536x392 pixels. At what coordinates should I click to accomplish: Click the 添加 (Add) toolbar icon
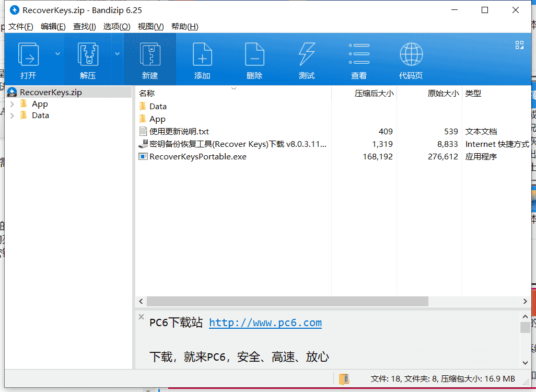click(202, 54)
